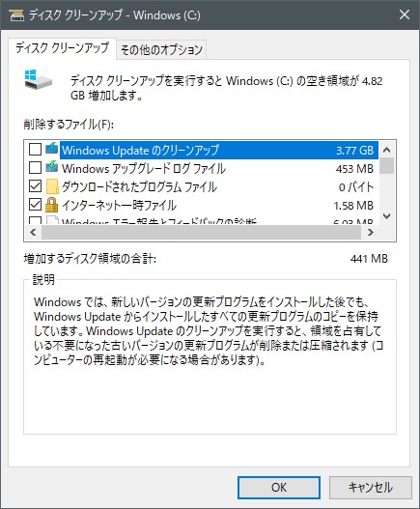The height and width of the screenshot is (509, 420).
Task: Select the ディスク クリーンアップ tab
Action: [62, 48]
